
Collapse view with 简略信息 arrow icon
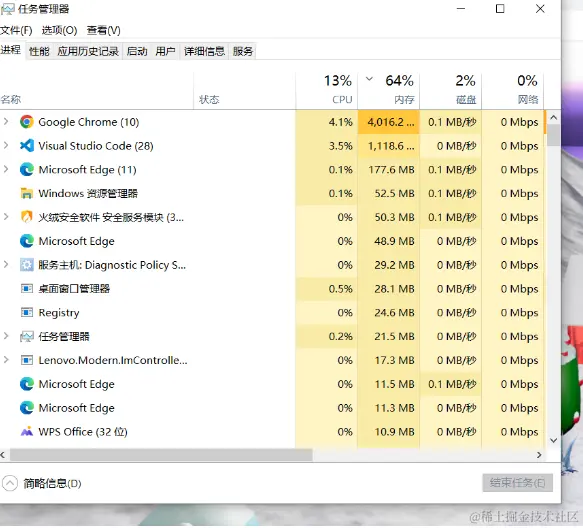[10, 483]
